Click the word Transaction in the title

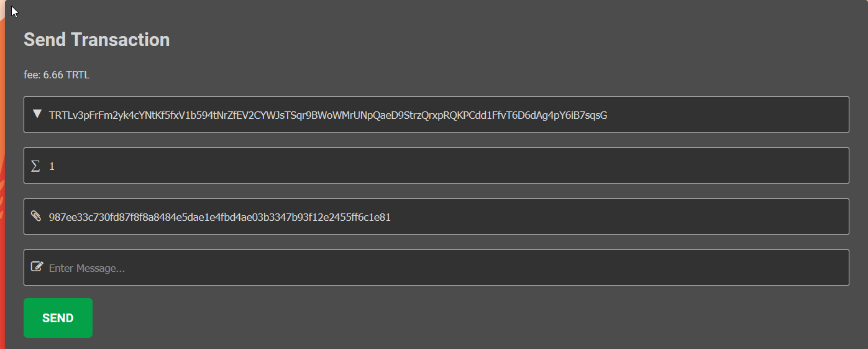[120, 40]
